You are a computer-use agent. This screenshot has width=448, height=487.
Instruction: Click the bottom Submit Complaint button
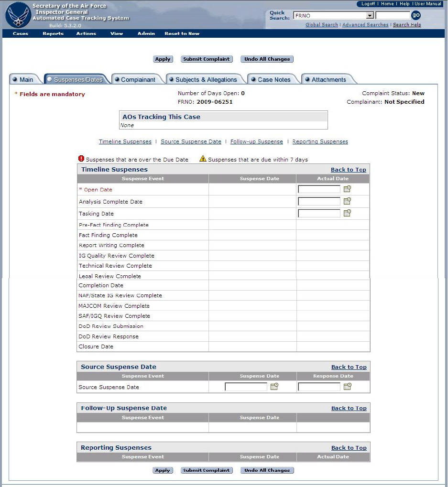coord(207,470)
